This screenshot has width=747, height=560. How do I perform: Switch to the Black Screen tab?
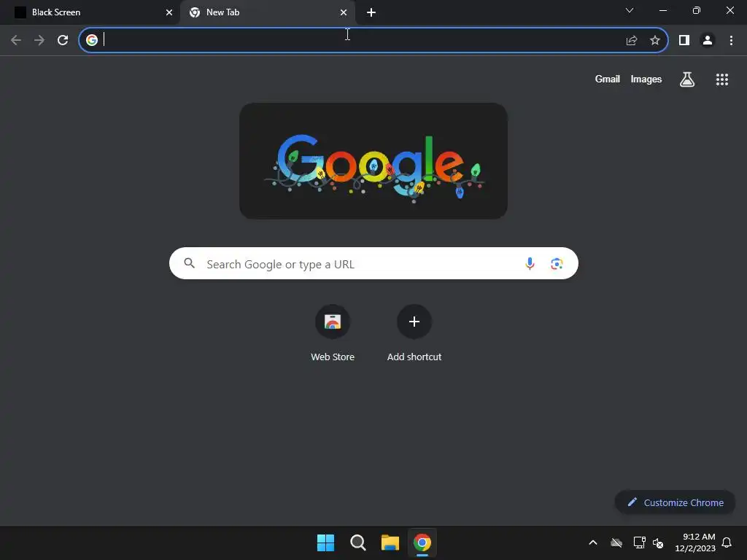[x=90, y=12]
